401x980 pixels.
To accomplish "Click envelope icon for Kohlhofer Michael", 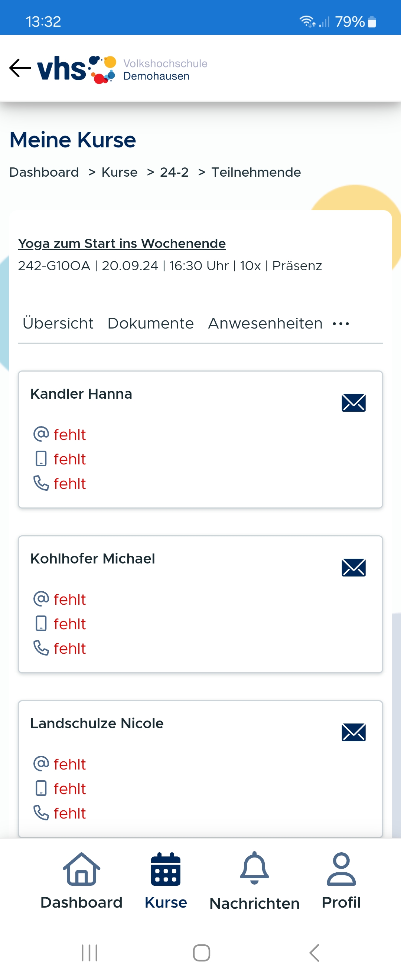I will pyautogui.click(x=353, y=567).
